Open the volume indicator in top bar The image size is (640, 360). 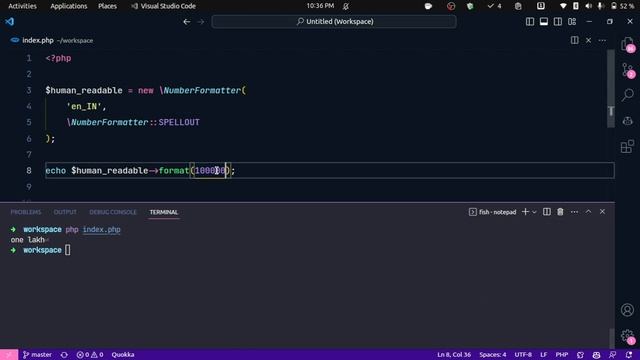pos(588,6)
